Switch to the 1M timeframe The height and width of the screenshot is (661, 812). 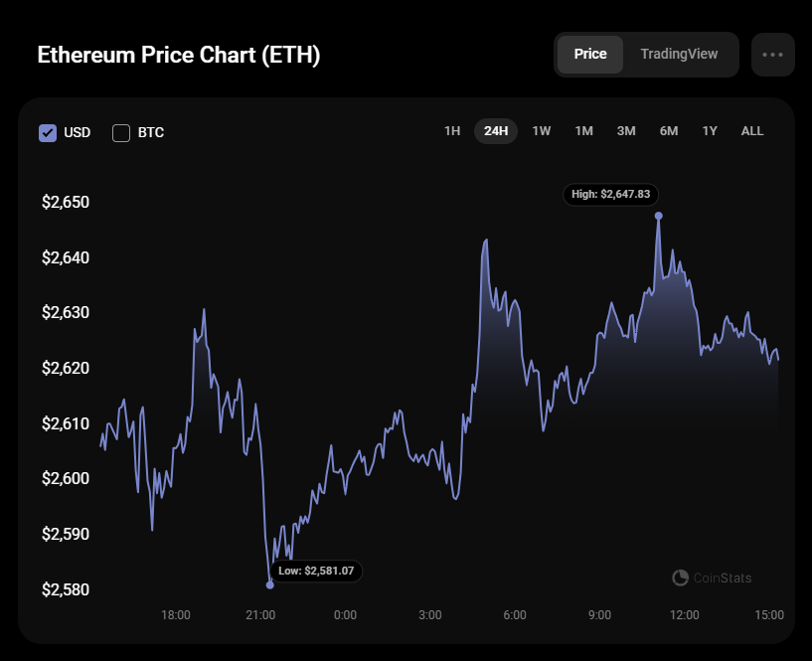(x=583, y=130)
